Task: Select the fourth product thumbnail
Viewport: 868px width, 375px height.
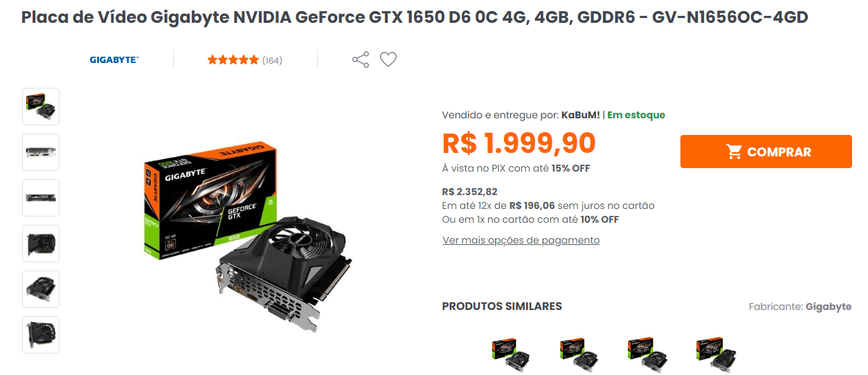Action: (41, 244)
